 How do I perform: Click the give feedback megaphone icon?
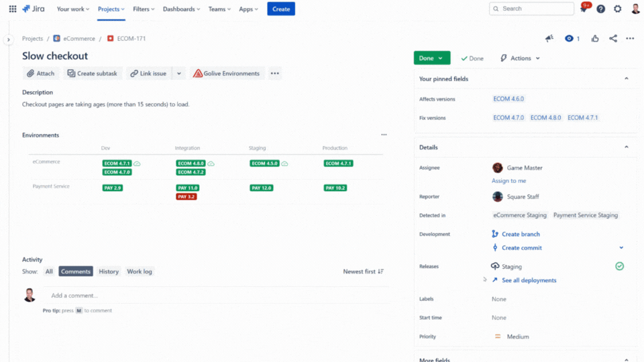tap(549, 39)
